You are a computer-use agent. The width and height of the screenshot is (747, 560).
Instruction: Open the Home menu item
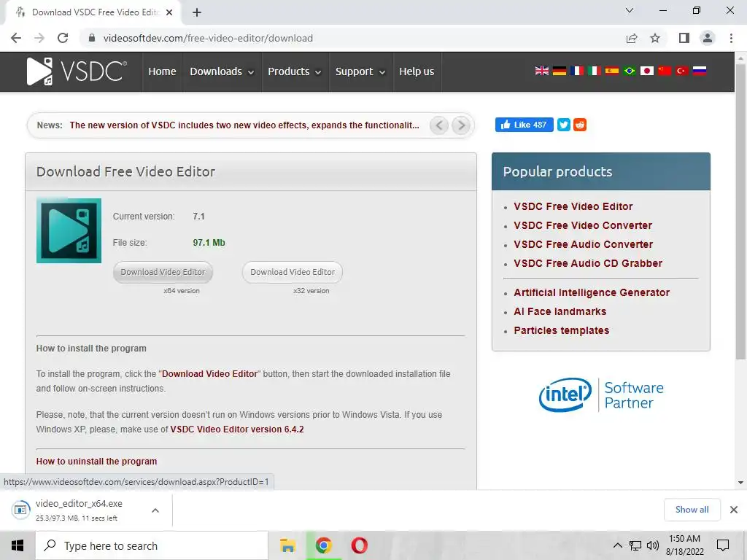(162, 71)
